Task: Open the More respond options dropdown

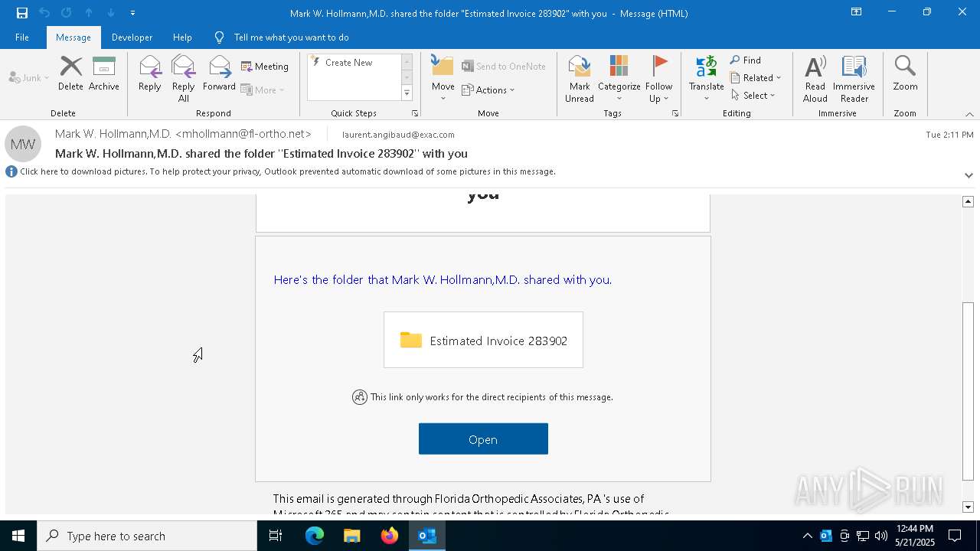Action: pos(263,90)
